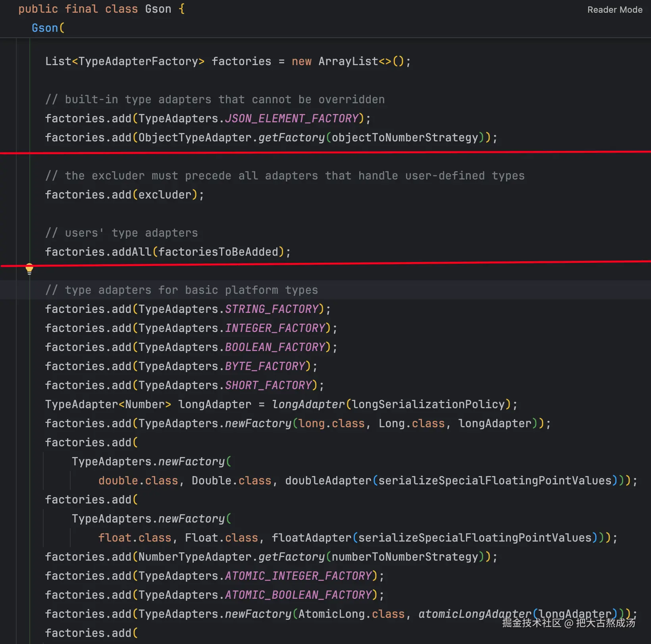651x644 pixels.
Task: Click the SHORT_FACTORY constant
Action: (x=268, y=386)
